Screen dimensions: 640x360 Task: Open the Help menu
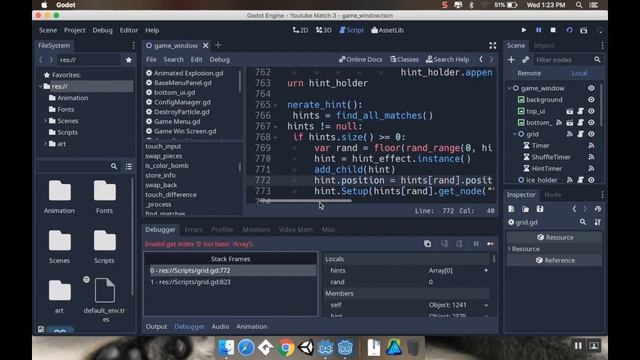click(x=152, y=30)
